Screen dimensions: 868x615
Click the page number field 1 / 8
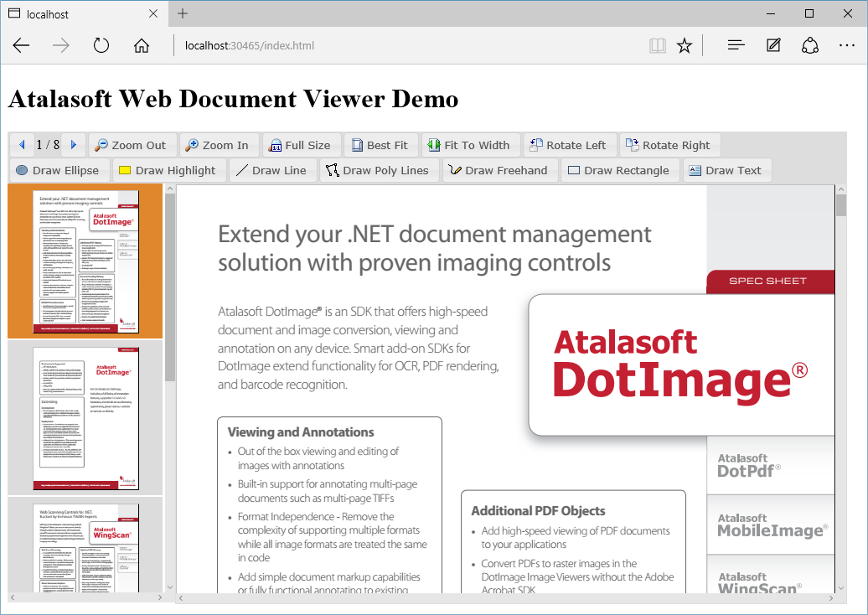coord(48,145)
